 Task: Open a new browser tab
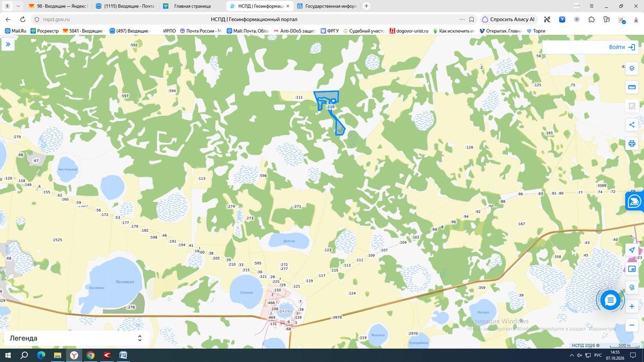click(367, 6)
